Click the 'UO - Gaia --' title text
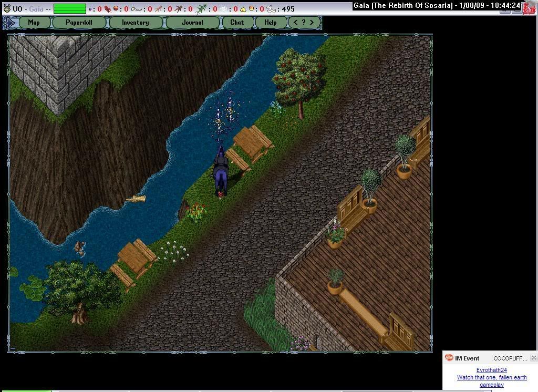Image resolution: width=538 pixels, height=392 pixels. (32, 9)
